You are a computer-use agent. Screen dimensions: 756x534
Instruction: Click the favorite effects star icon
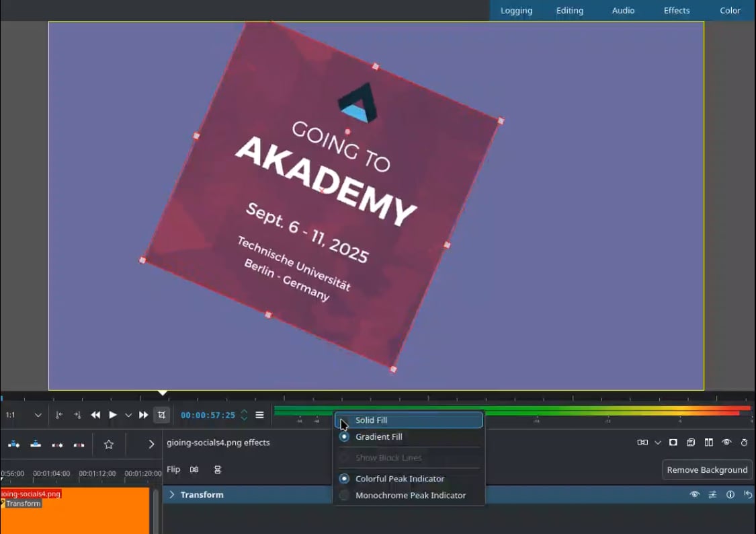click(x=109, y=445)
